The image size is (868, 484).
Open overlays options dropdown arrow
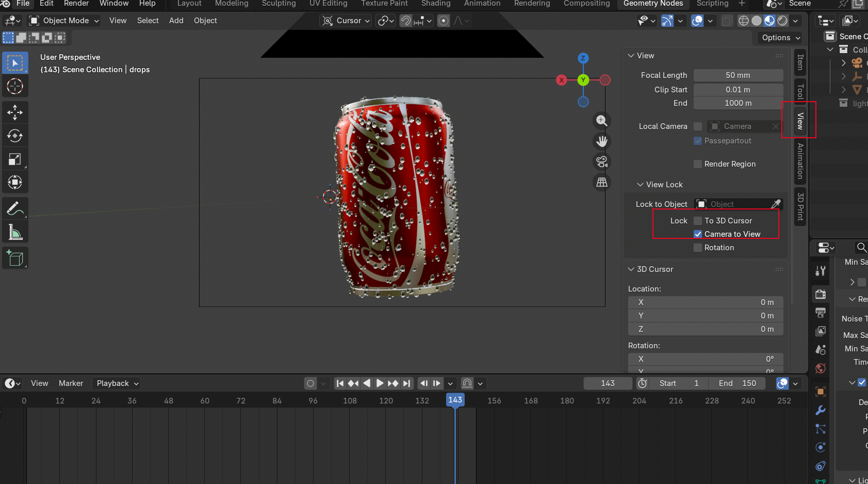pyautogui.click(x=710, y=21)
